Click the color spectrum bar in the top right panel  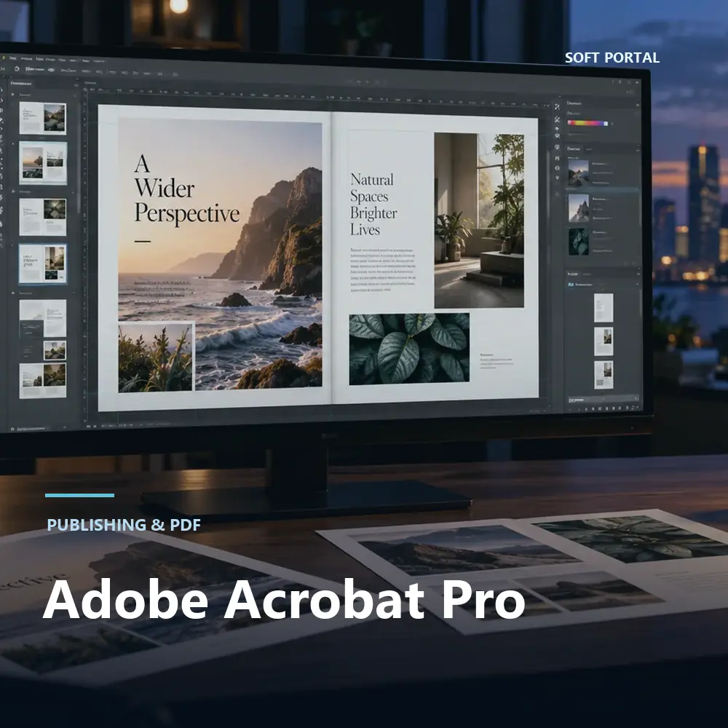tap(587, 123)
